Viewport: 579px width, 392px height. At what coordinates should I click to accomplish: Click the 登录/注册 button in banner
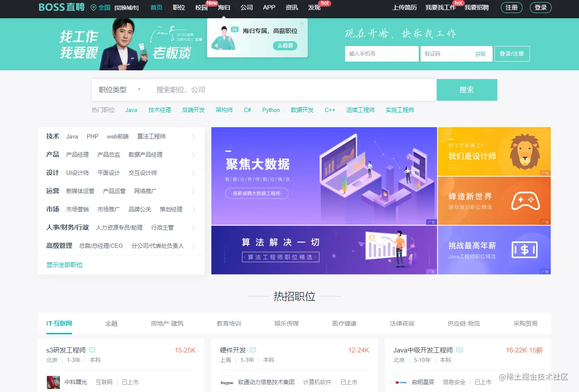512,54
